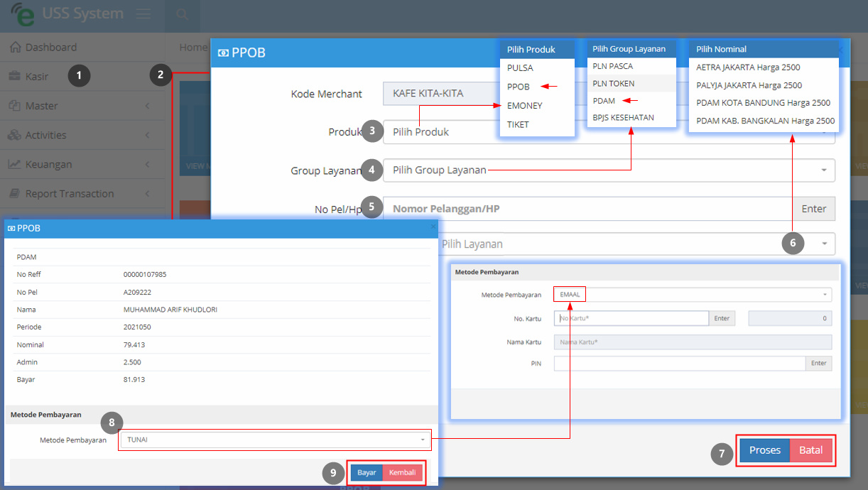Viewport: 868px width, 490px height.
Task: Toggle the hamburger menu icon
Action: coord(143,14)
